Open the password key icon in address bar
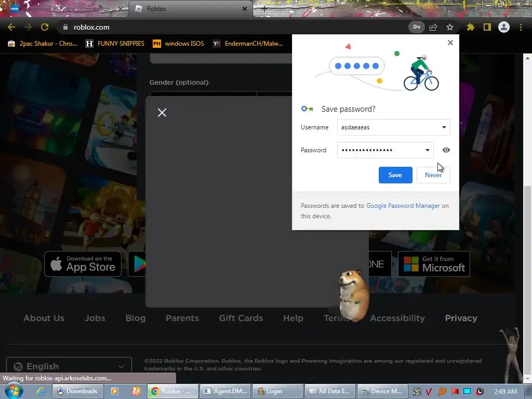The width and height of the screenshot is (532, 399). 416,27
